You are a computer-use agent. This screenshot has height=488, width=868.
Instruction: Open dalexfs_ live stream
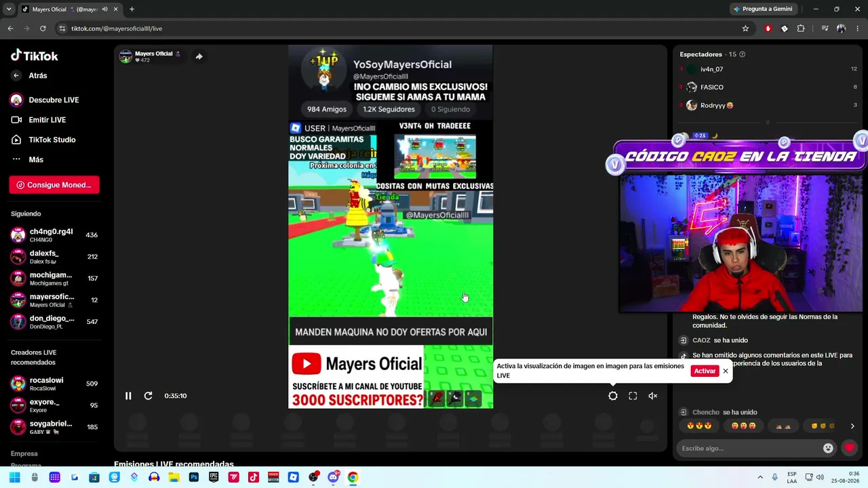54,257
